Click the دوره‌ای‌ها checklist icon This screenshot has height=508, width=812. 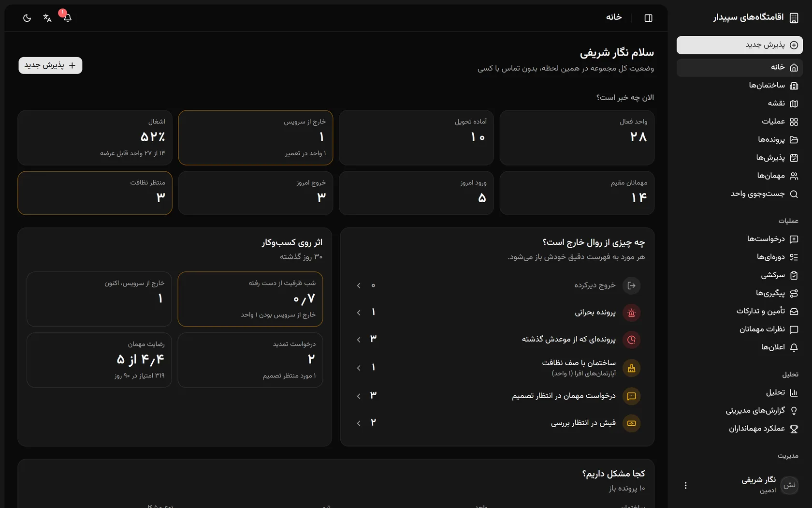(x=794, y=257)
